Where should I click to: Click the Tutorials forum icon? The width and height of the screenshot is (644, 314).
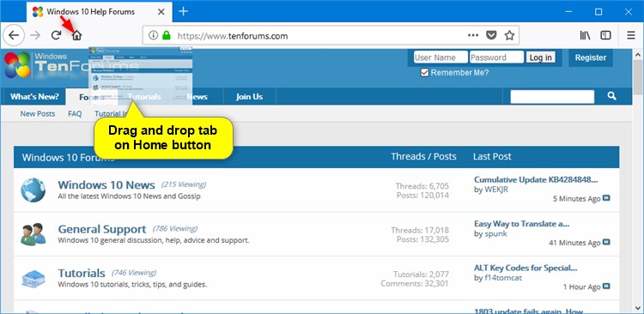click(x=33, y=279)
